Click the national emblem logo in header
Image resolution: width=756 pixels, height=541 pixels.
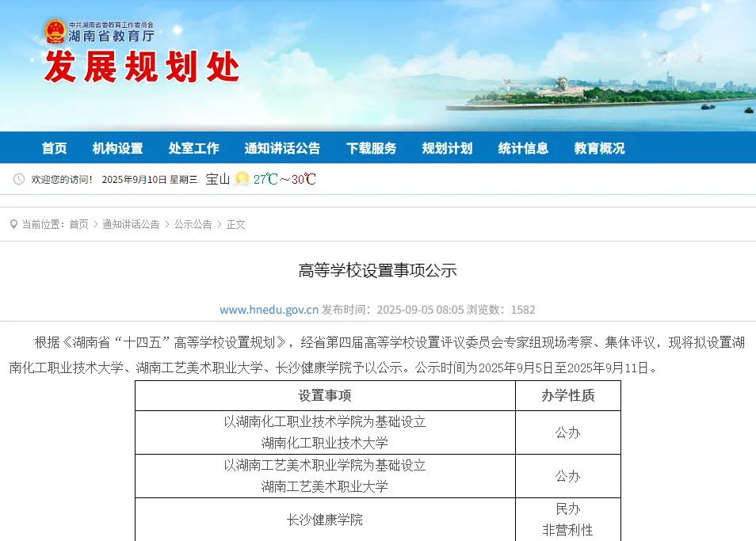(55, 32)
